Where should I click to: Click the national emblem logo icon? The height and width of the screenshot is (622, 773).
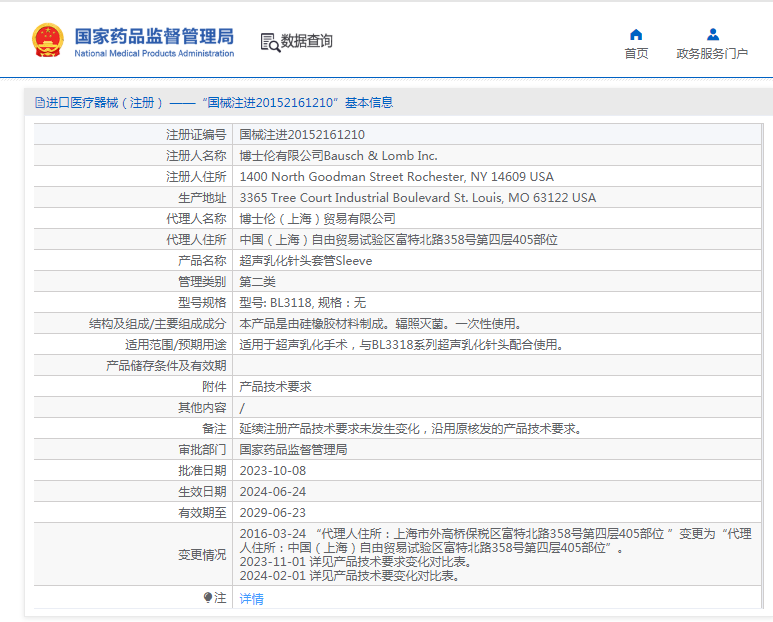[x=48, y=40]
